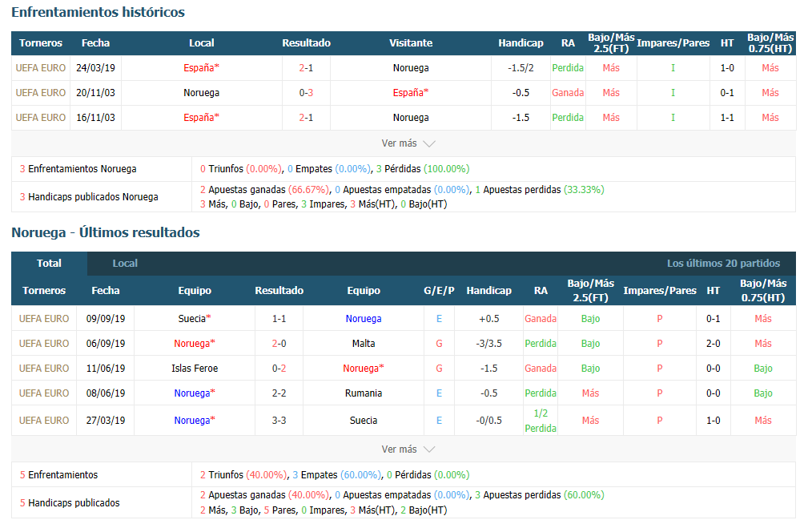This screenshot has height=524, width=812.
Task: Click handicap -3/3.5 in 06/09/19 row
Action: pos(488,344)
